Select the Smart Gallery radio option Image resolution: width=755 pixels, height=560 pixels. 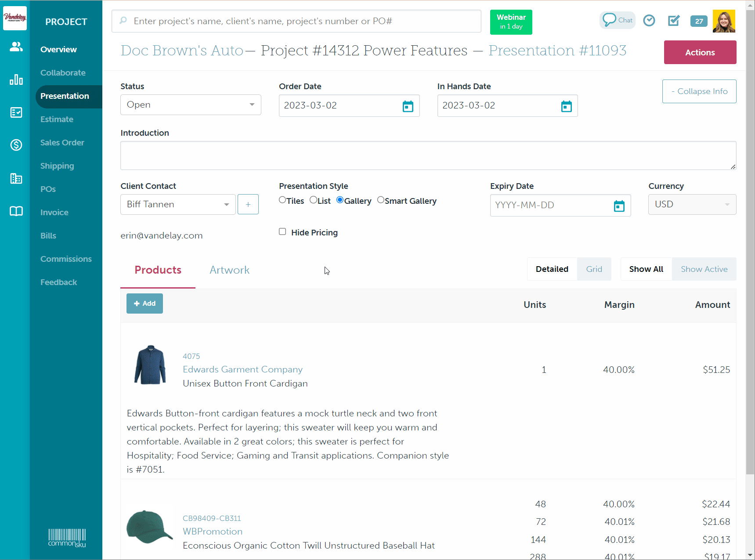[381, 200]
